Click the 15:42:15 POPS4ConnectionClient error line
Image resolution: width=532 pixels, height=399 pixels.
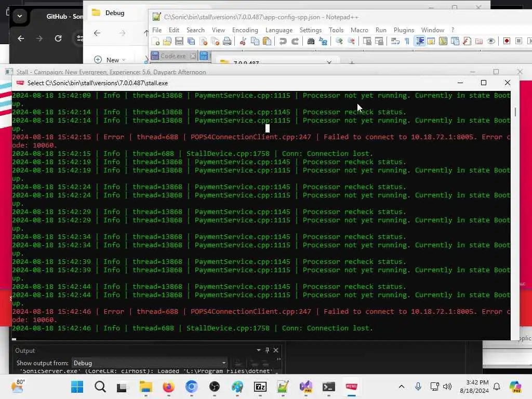point(261,141)
